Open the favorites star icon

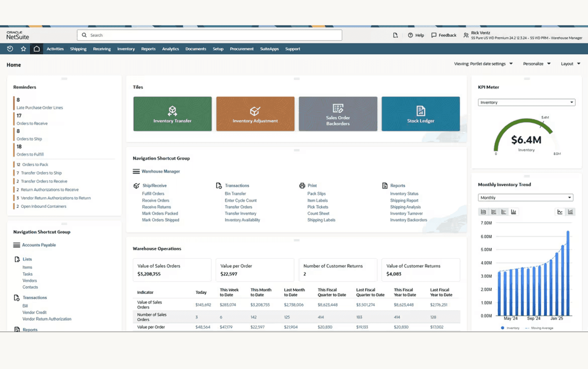pyautogui.click(x=23, y=49)
